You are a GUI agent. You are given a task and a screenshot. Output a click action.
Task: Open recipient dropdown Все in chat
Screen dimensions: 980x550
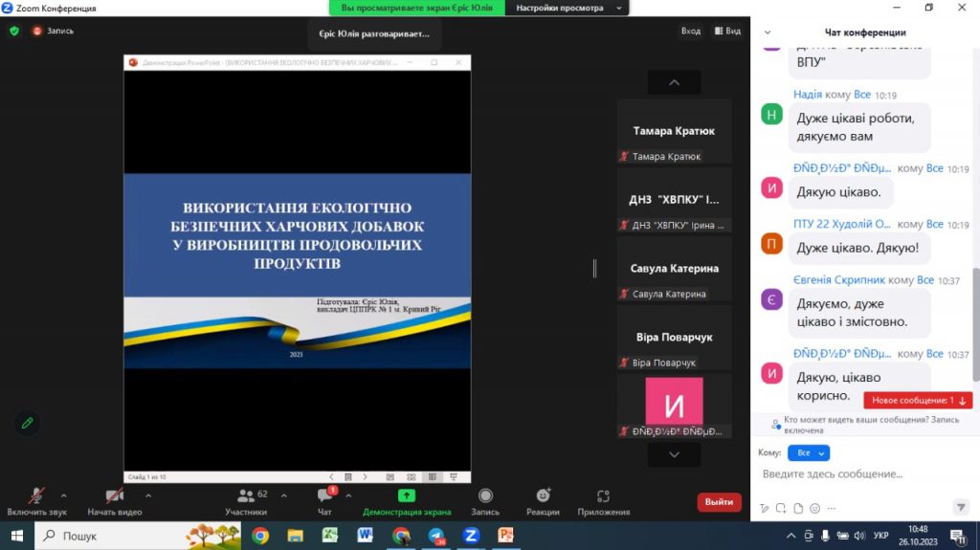coord(808,452)
